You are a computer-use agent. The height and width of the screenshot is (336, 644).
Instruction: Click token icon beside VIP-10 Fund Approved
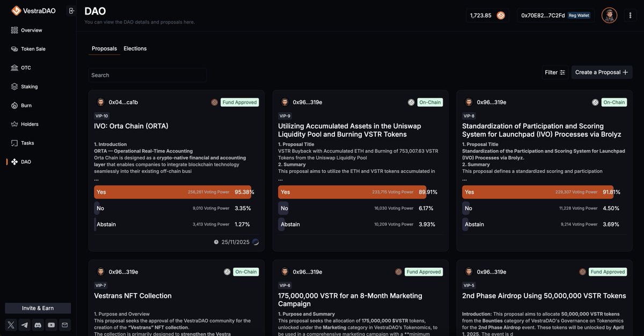click(x=215, y=102)
